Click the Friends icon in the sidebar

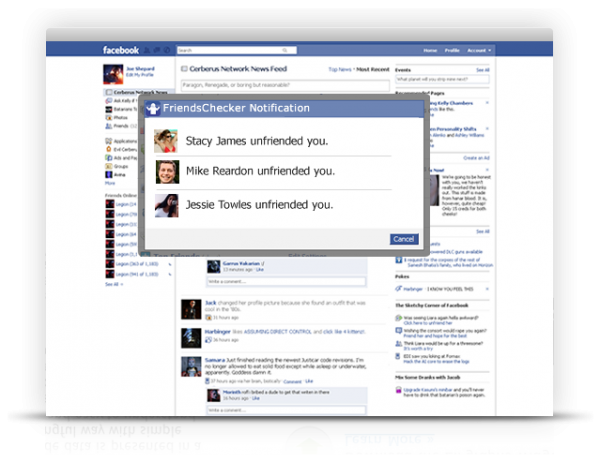(109, 126)
